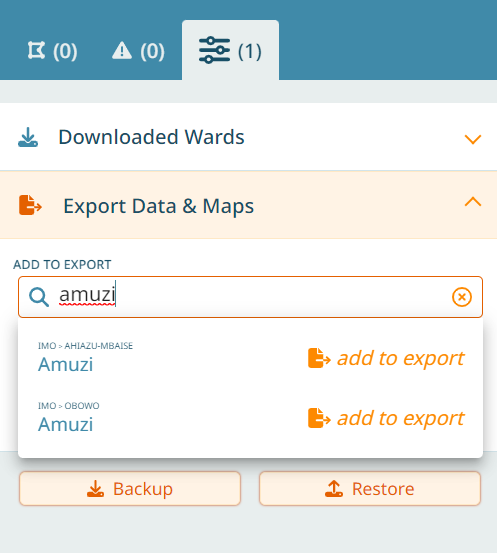This screenshot has height=553, width=497.
Task: Click the Export Data & Maps file icon
Action: tap(30, 205)
